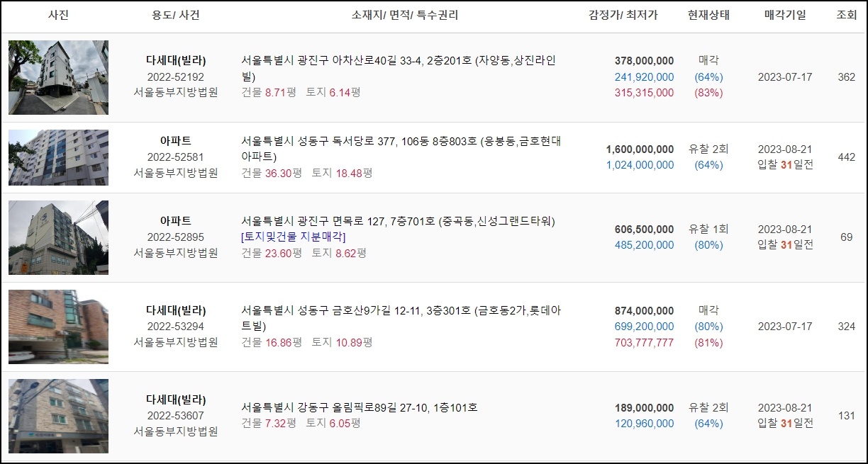This screenshot has width=868, height=464.
Task: Click appraisal price 378,000,000
Action: 645,61
